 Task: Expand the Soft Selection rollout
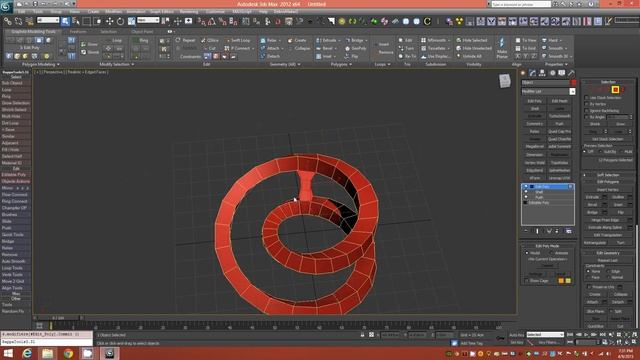coord(608,175)
